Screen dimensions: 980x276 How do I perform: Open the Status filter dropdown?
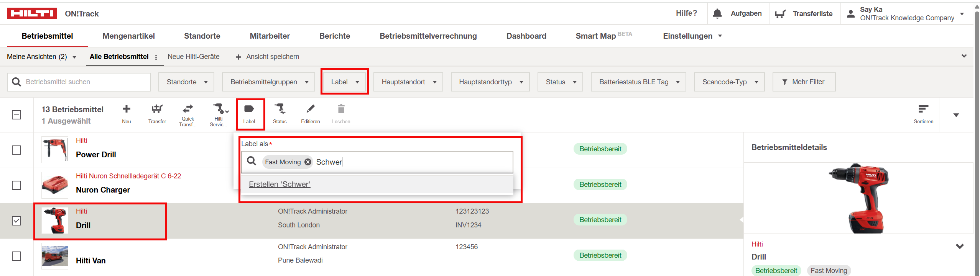tap(560, 82)
